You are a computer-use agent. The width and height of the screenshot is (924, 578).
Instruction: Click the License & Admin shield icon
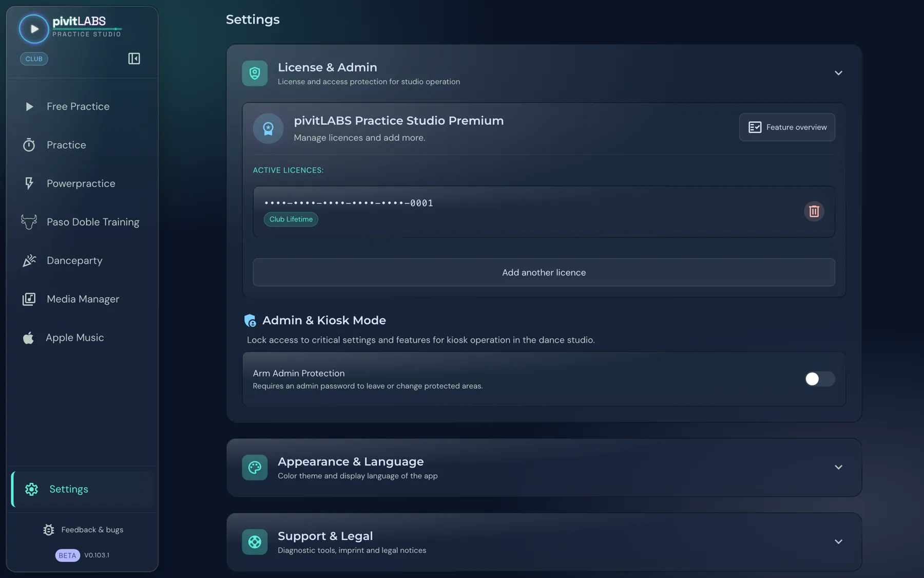pyautogui.click(x=255, y=73)
